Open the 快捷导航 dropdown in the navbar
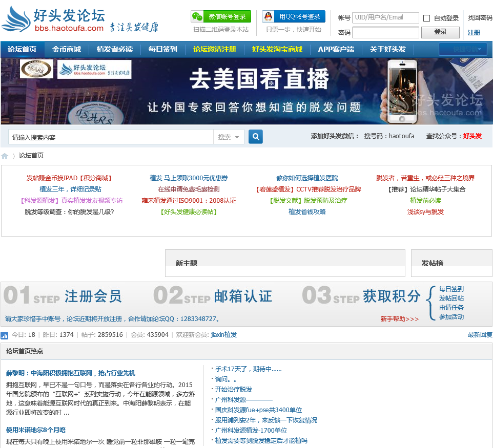Viewport: 493px width, 448px height. click(463, 49)
